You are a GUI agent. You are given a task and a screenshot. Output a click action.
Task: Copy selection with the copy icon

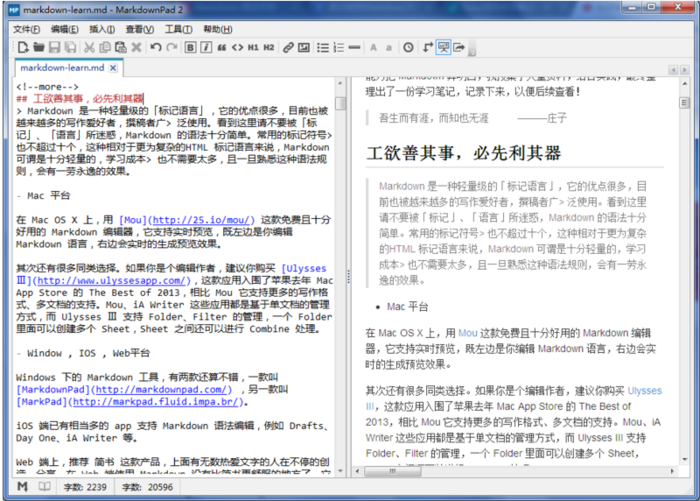[105, 47]
